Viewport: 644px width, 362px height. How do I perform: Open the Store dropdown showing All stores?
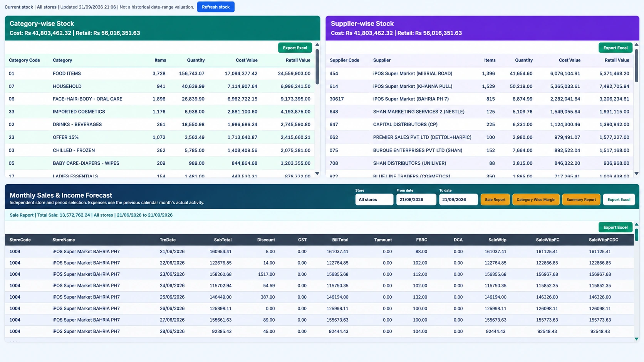pos(374,200)
